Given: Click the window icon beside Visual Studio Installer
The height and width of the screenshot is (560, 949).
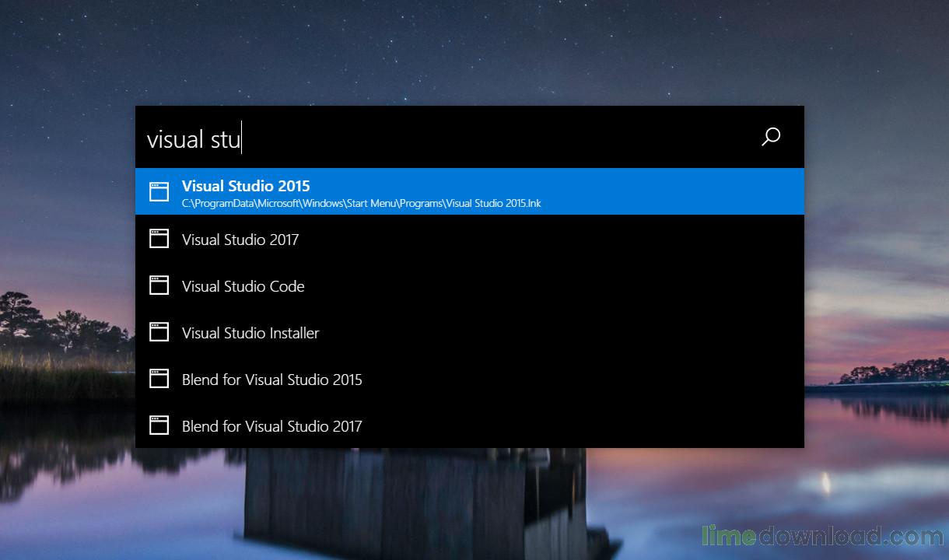Looking at the screenshot, I should (159, 332).
